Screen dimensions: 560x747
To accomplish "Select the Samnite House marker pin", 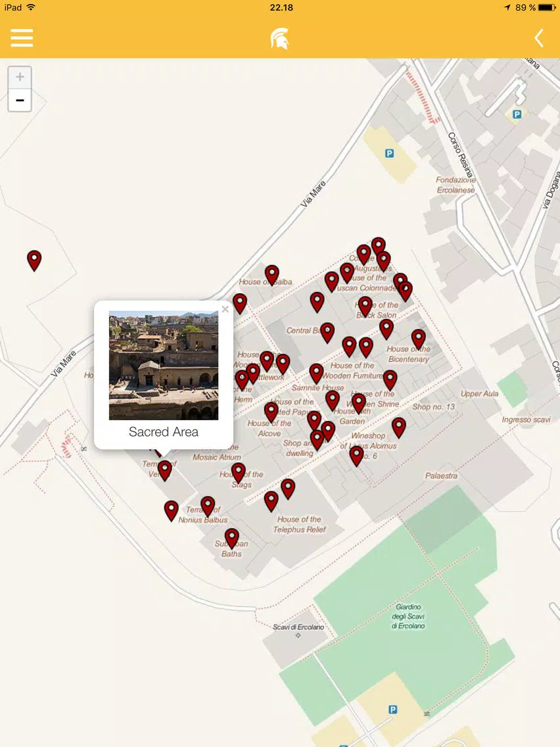I will coord(317,373).
